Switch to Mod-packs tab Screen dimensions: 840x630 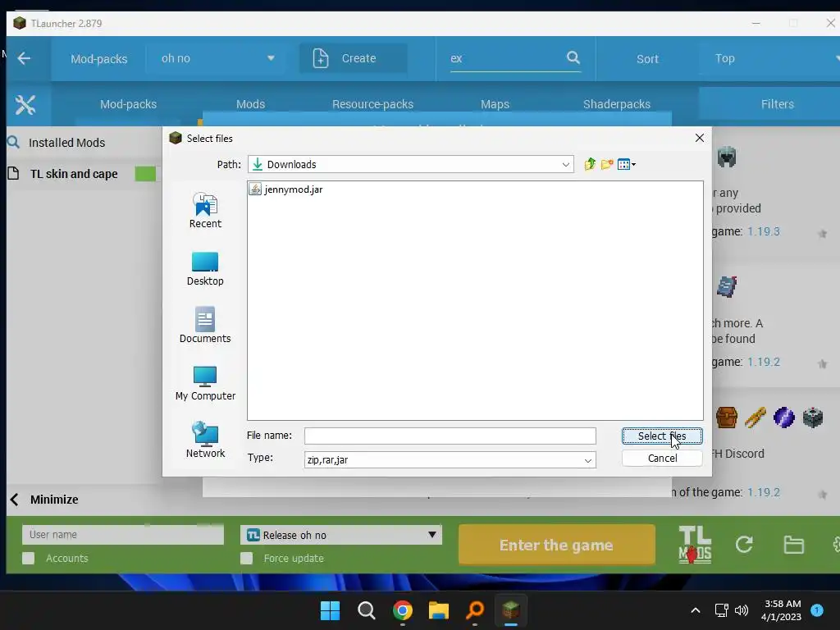(x=129, y=104)
